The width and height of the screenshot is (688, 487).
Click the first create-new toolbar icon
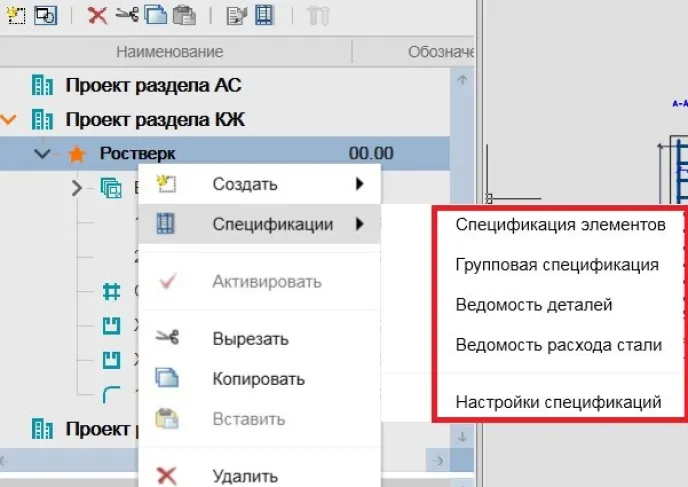(x=16, y=14)
